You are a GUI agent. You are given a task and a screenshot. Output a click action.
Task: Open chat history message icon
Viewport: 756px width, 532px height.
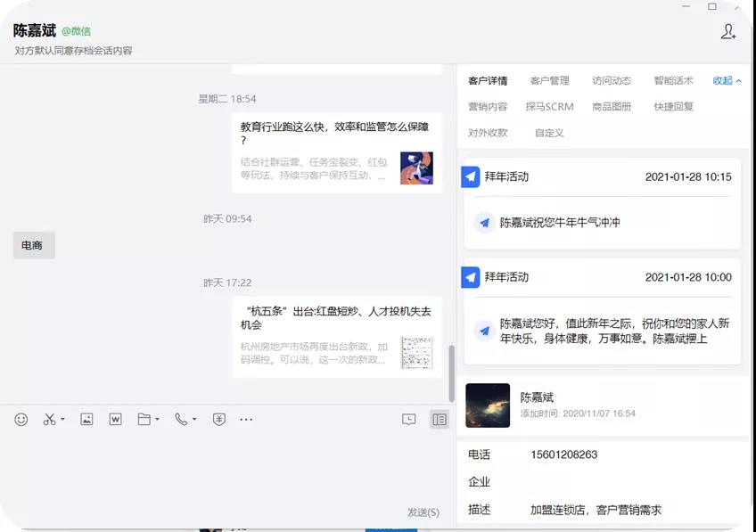tap(409, 419)
